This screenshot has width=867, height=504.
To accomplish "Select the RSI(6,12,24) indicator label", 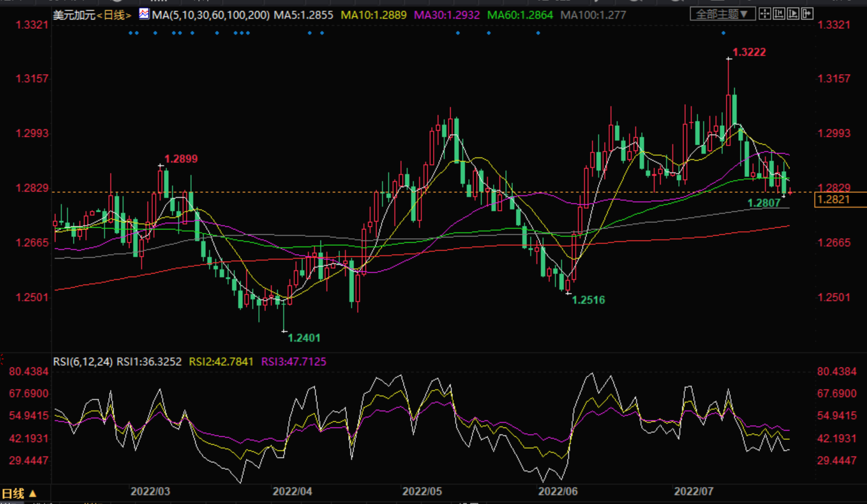I will [x=82, y=362].
